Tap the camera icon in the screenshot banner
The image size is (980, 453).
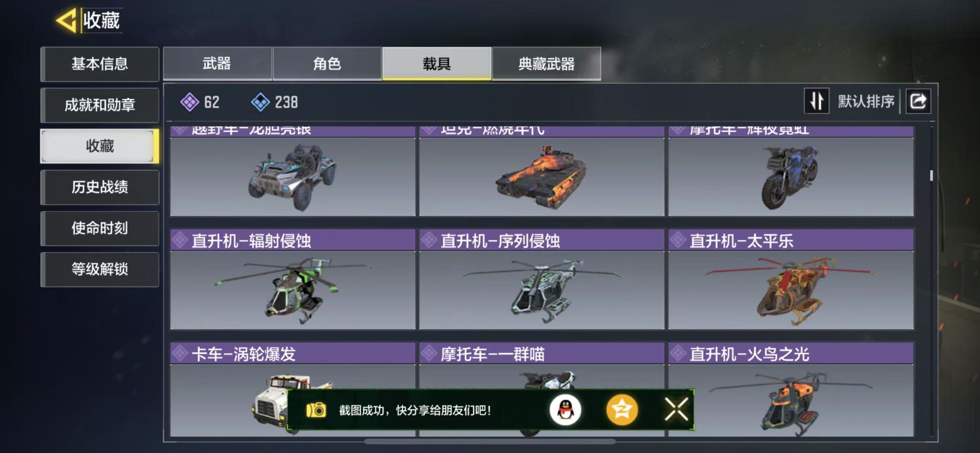click(x=316, y=410)
